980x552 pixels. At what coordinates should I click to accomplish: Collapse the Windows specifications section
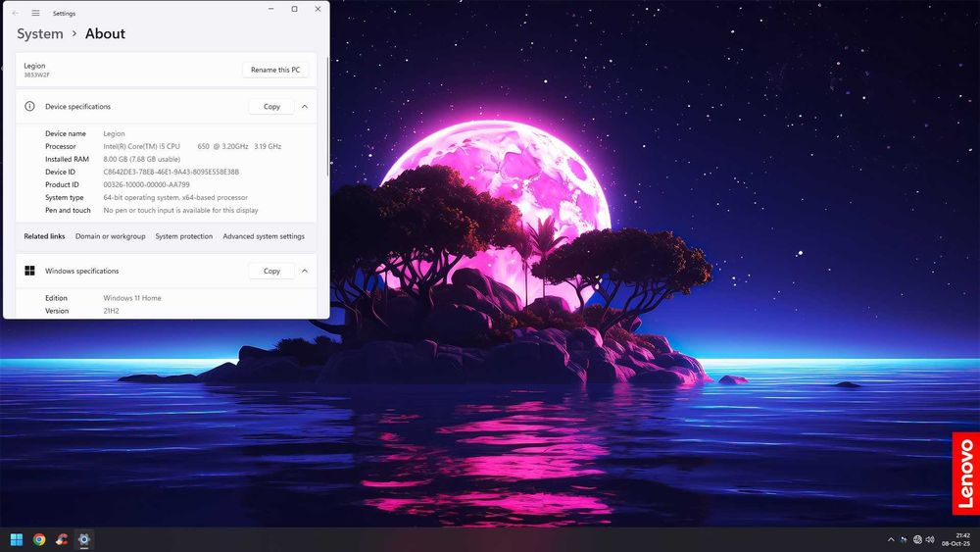pos(305,271)
